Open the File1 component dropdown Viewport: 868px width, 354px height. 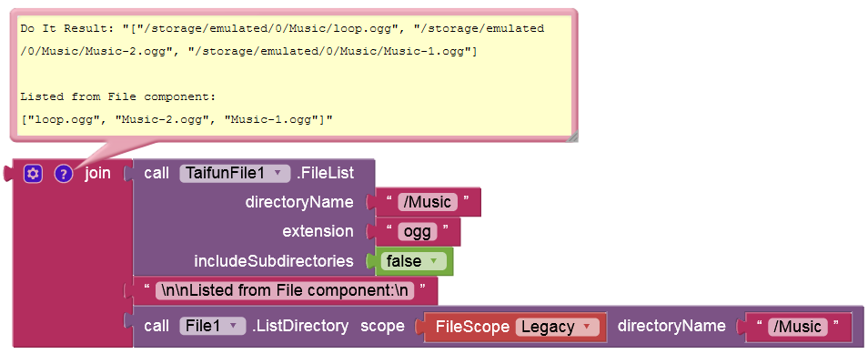(213, 327)
